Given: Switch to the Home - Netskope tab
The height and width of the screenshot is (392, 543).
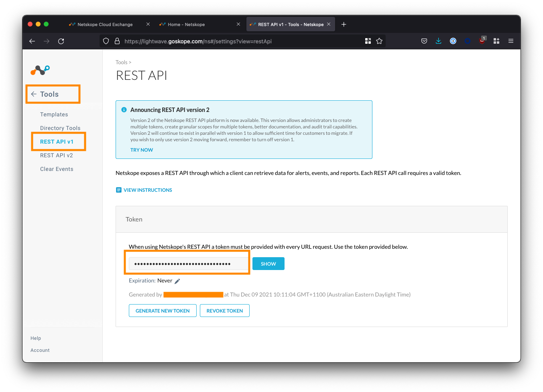Looking at the screenshot, I should point(186,24).
